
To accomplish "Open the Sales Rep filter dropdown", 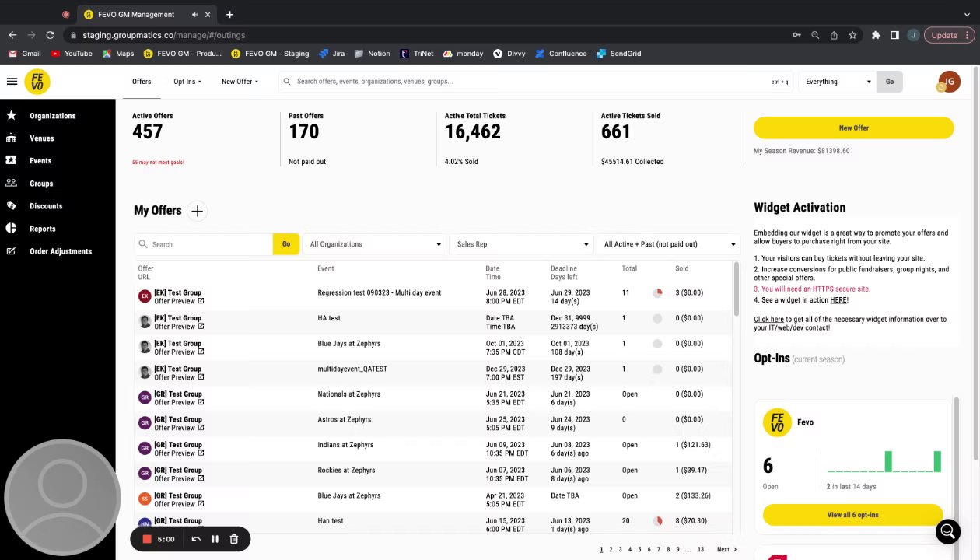I will click(521, 244).
